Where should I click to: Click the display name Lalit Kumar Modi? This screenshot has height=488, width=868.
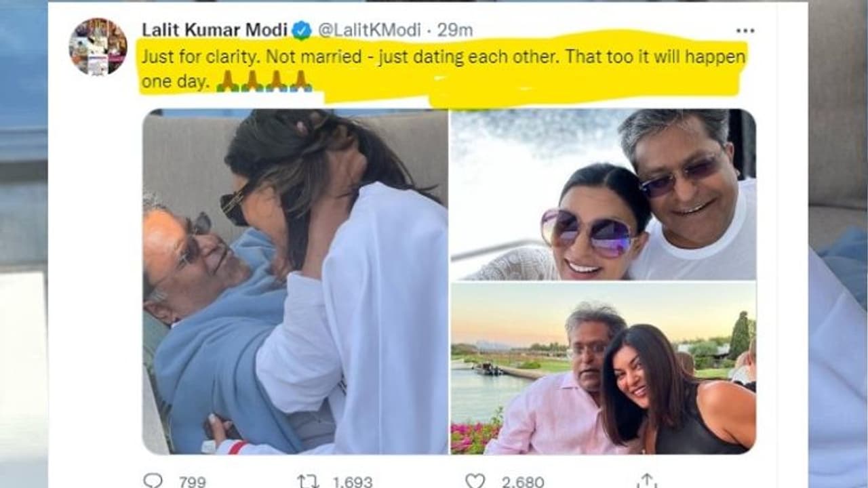[214, 30]
